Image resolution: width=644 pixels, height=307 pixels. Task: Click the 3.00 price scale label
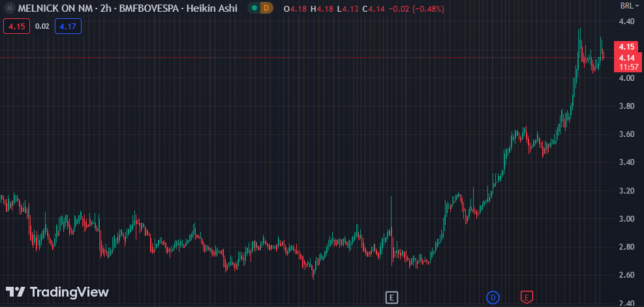pos(627,219)
